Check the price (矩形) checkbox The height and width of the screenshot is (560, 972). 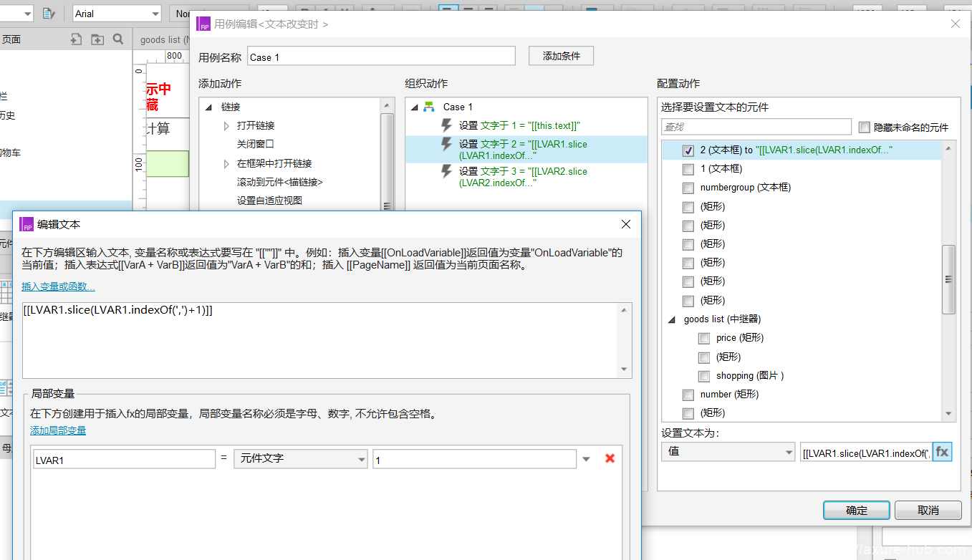point(704,338)
